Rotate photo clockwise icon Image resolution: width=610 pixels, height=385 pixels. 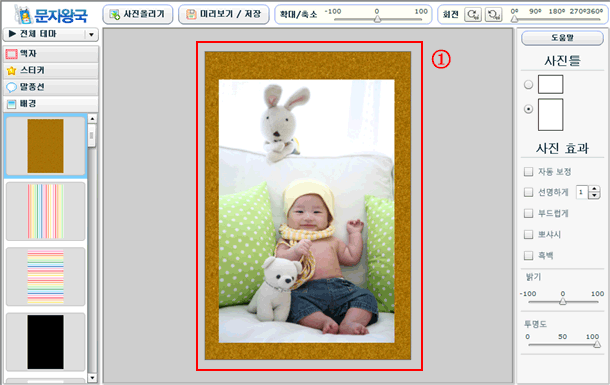[473, 15]
